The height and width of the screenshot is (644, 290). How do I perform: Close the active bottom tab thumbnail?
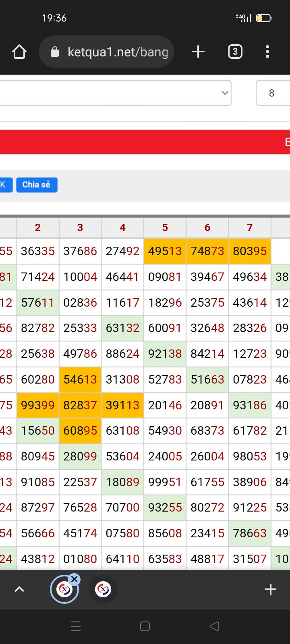74,580
